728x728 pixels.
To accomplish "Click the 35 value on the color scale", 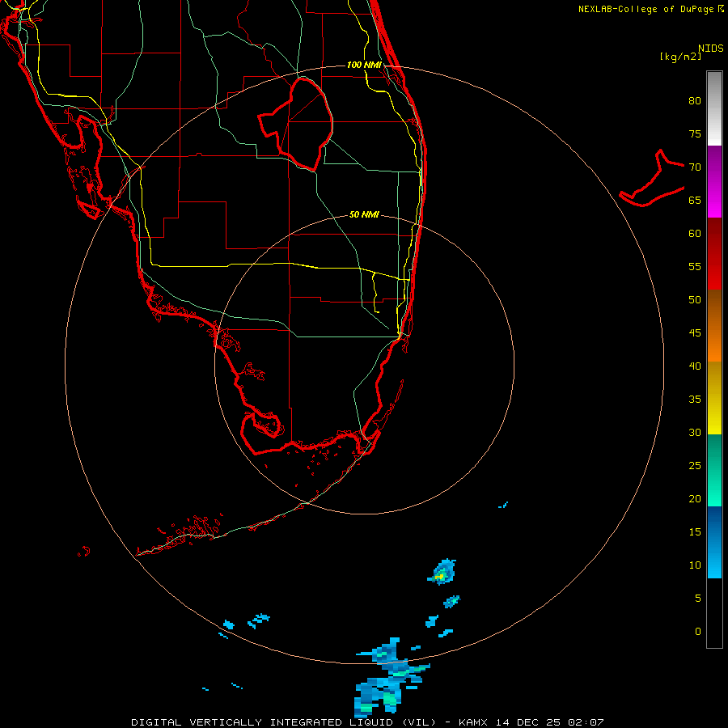I will pos(695,400).
